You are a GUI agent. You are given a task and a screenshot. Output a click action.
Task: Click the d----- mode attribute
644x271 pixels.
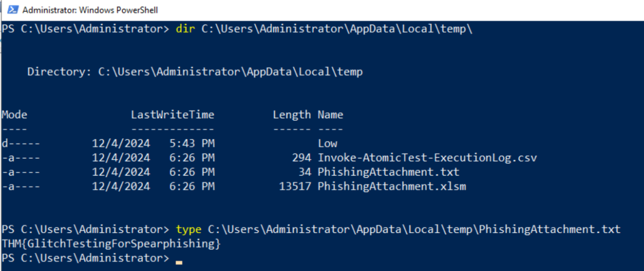(x=21, y=144)
